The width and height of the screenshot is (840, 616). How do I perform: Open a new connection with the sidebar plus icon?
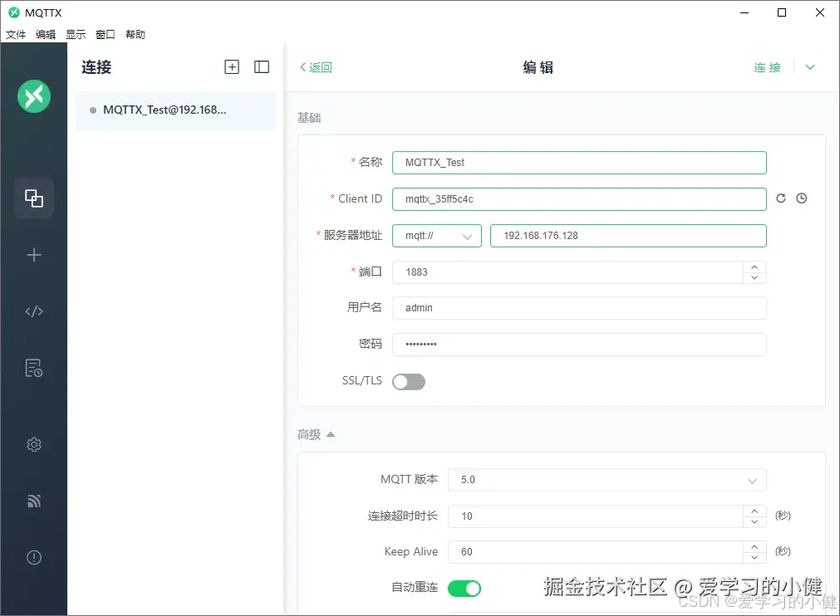coord(33,255)
